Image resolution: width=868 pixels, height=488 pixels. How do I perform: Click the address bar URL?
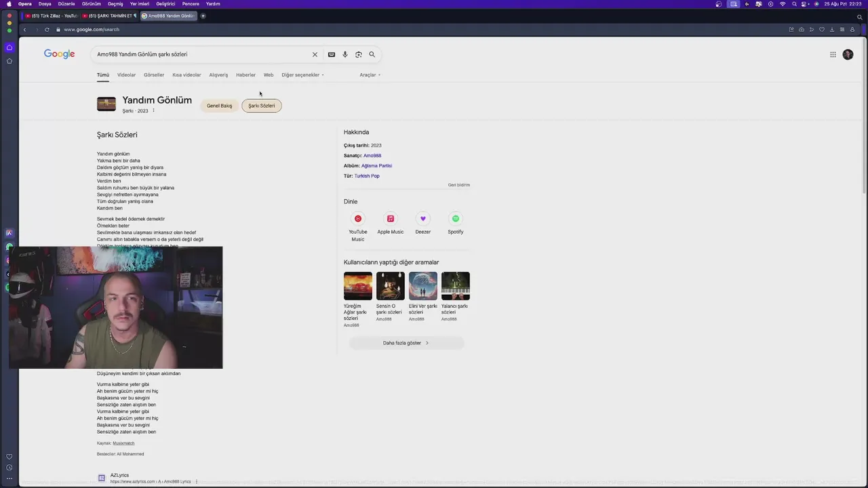click(92, 29)
